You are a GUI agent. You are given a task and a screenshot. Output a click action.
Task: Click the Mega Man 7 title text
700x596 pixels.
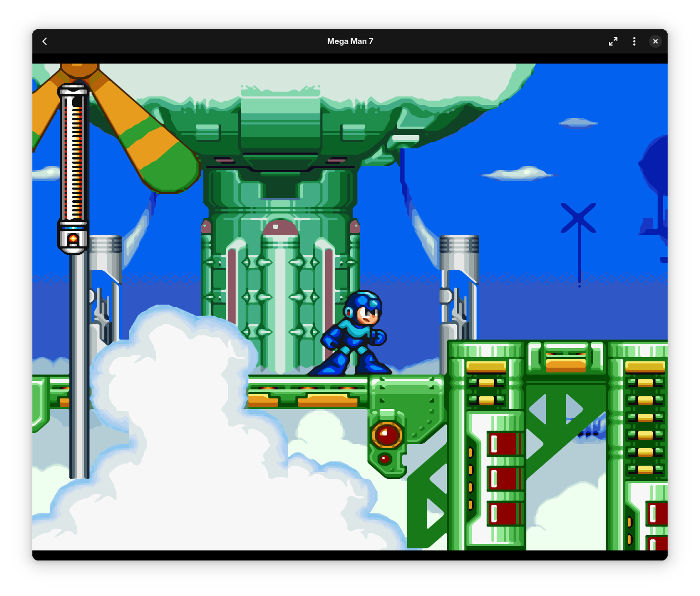(x=350, y=41)
